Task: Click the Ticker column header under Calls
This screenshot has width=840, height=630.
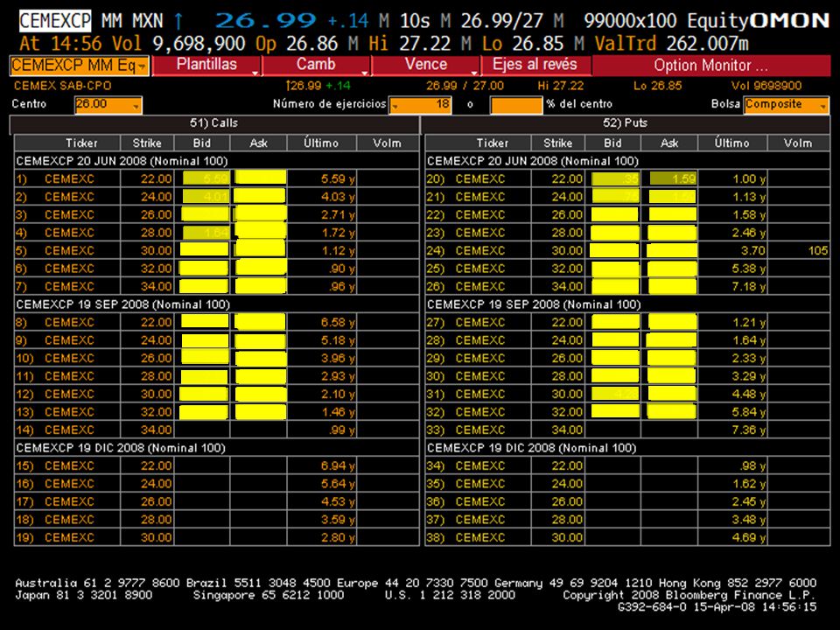Action: pos(67,143)
